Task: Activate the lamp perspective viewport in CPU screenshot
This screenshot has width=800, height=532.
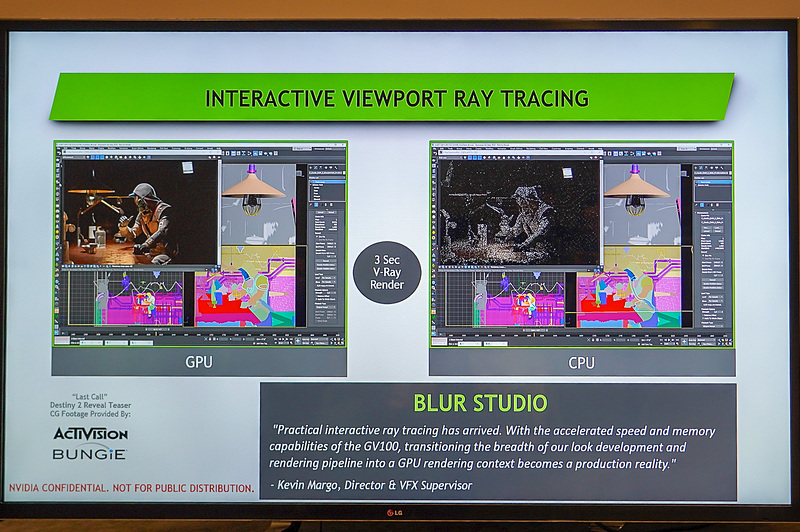Action: pos(642,205)
